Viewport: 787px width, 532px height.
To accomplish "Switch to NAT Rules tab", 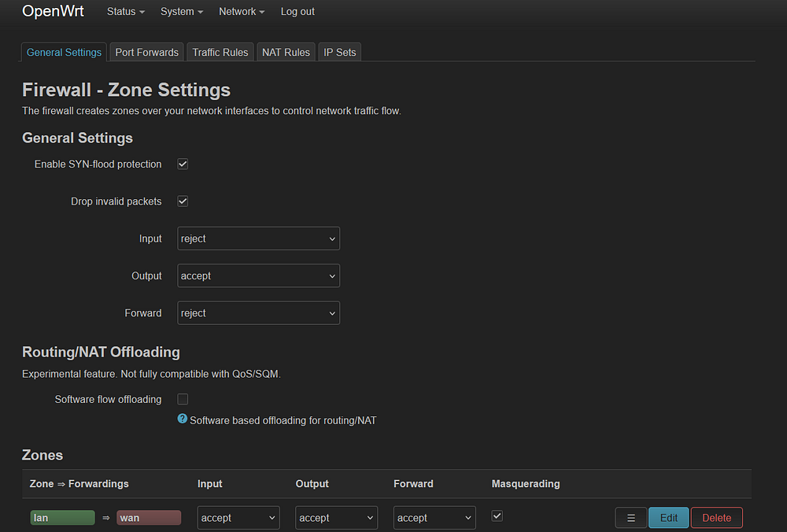I will [x=286, y=52].
